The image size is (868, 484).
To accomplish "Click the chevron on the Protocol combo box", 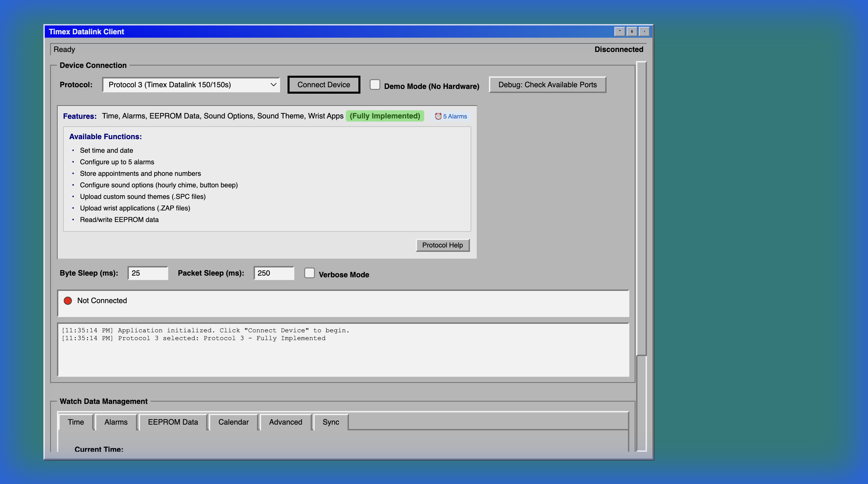I will 273,85.
